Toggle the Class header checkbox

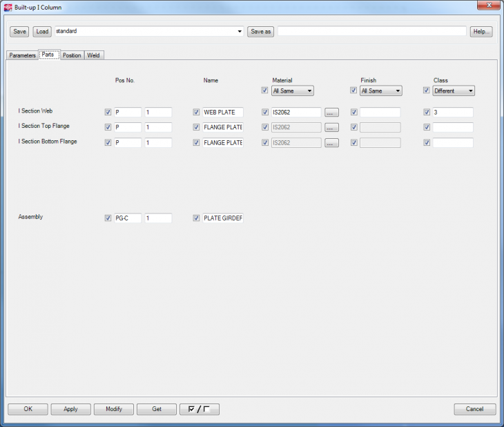426,91
